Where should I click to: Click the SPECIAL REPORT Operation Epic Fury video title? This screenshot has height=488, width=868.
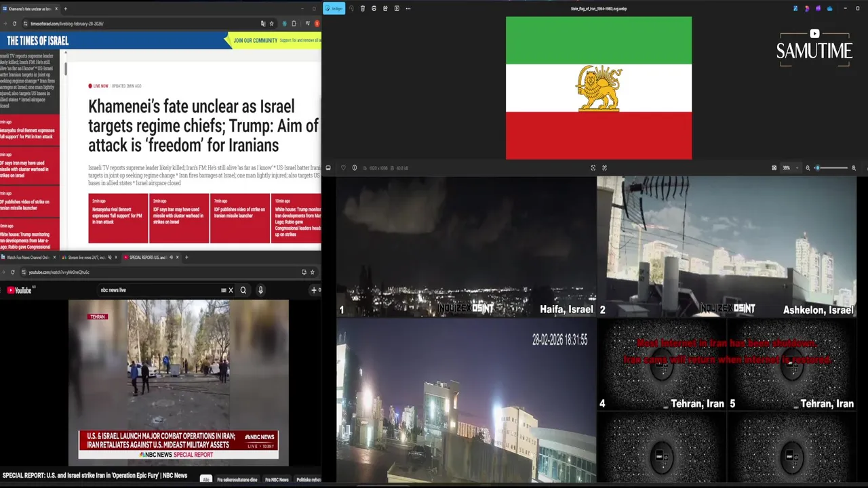click(x=95, y=475)
